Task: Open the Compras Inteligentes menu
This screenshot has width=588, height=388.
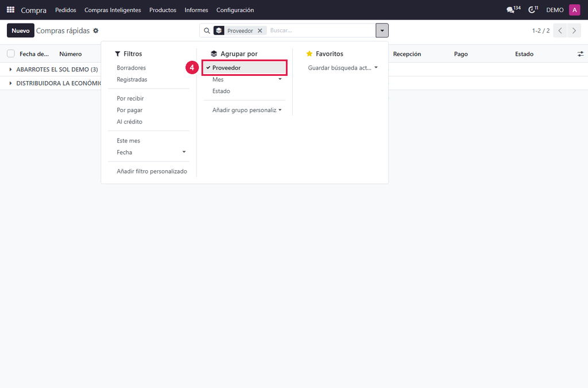Action: (x=113, y=10)
